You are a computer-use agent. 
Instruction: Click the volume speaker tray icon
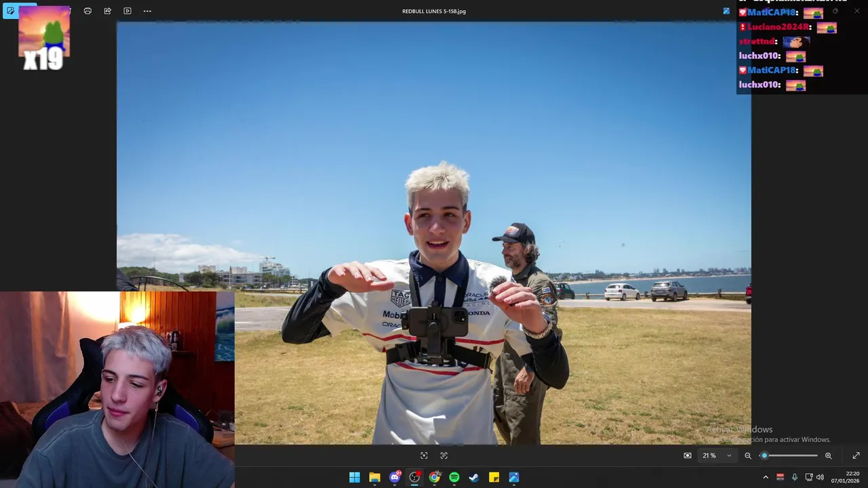(x=820, y=477)
